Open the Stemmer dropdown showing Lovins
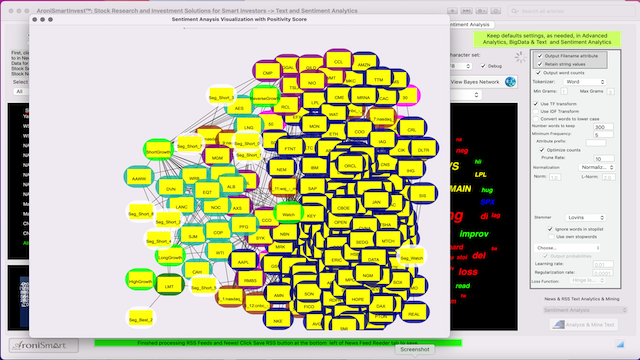Viewport: 640px width, 360px height. tap(585, 218)
